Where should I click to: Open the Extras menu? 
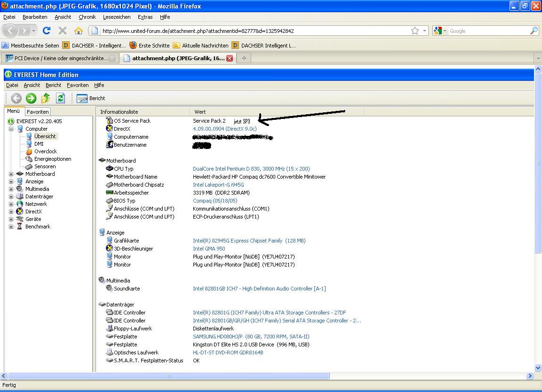tap(145, 17)
